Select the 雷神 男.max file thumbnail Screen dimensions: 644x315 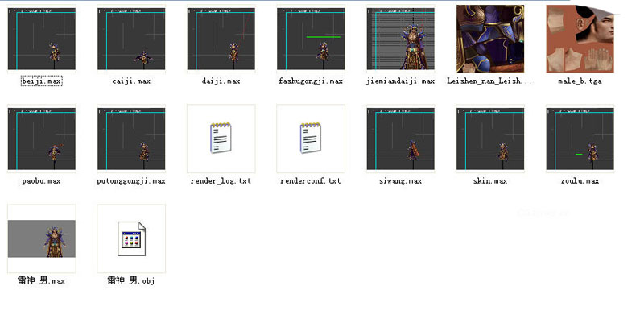tap(42, 239)
